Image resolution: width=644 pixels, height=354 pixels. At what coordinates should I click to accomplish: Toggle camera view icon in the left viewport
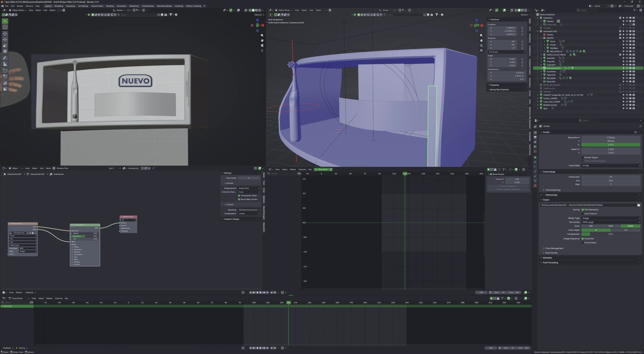(262, 46)
